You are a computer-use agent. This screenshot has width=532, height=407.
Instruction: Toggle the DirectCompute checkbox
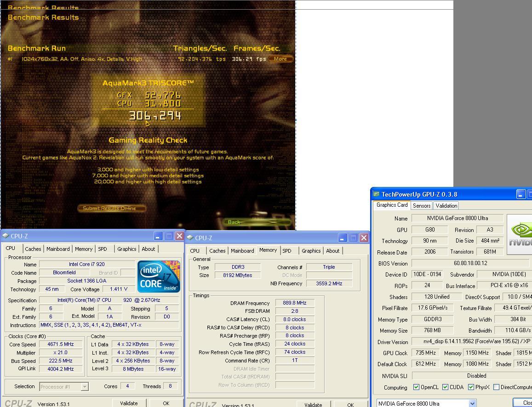click(497, 387)
